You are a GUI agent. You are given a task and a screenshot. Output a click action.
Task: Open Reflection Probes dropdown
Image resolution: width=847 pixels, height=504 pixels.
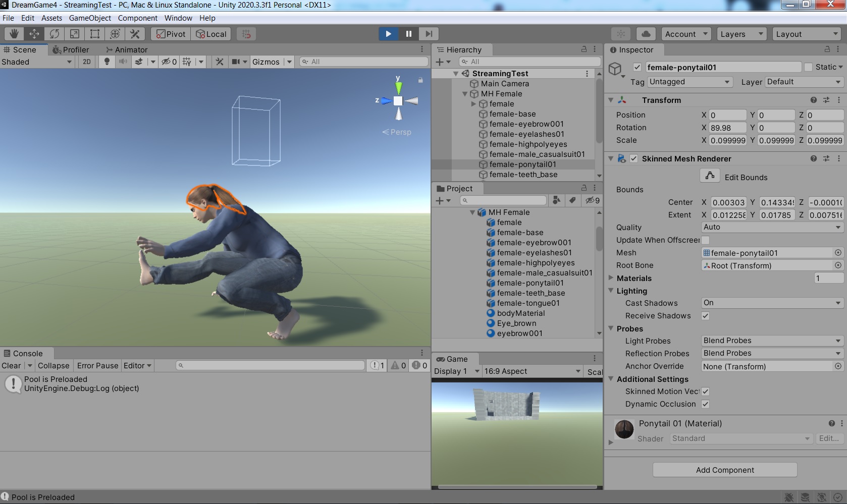(772, 354)
